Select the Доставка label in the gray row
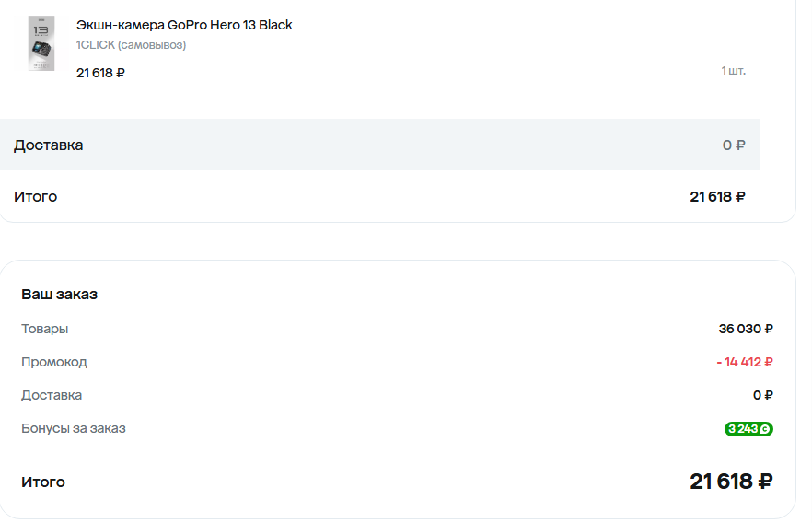The height and width of the screenshot is (523, 812). tap(48, 145)
